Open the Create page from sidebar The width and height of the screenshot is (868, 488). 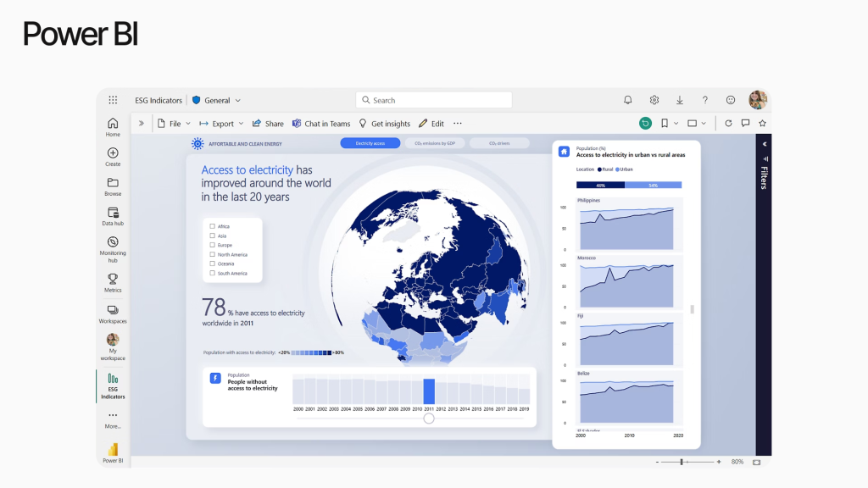click(113, 156)
